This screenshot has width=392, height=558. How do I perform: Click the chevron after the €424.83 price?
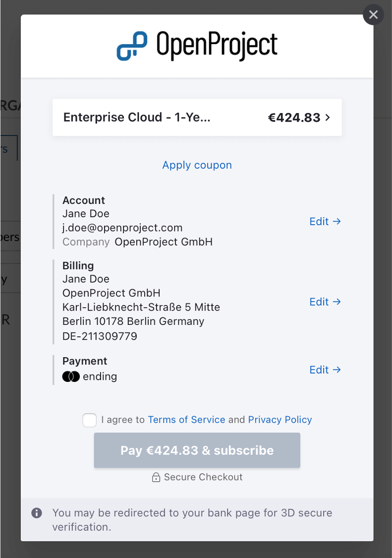327,118
